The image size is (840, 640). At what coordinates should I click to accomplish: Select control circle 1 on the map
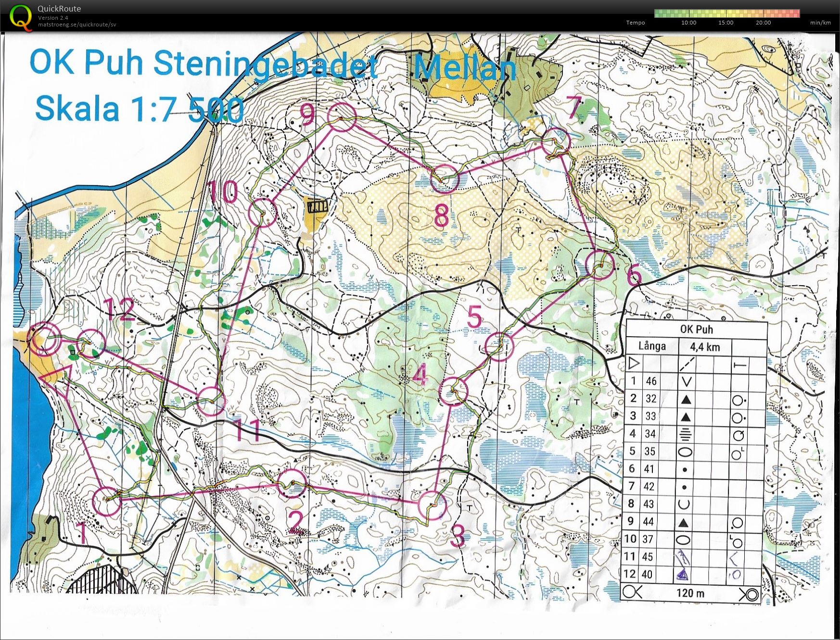pyautogui.click(x=106, y=502)
